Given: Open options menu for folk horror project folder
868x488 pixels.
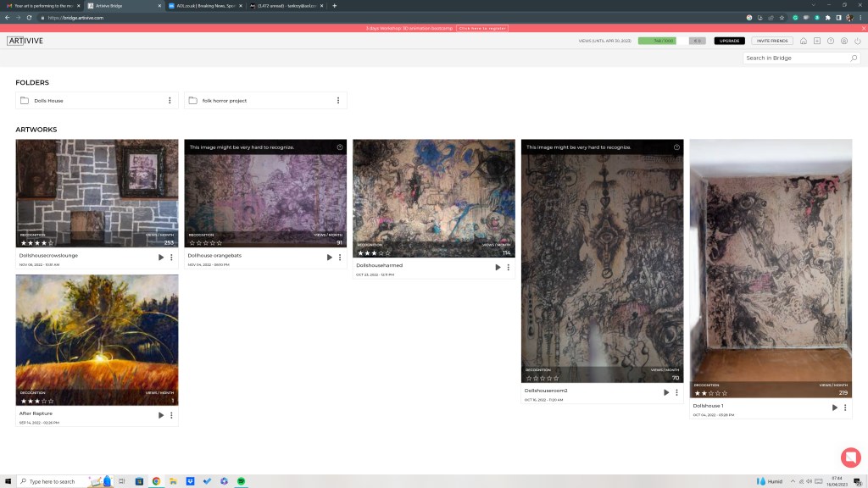Looking at the screenshot, I should (x=338, y=101).
